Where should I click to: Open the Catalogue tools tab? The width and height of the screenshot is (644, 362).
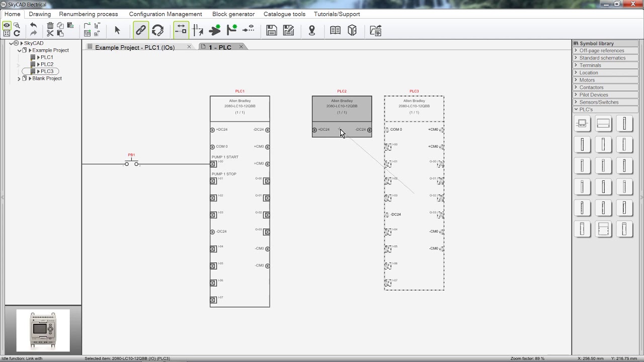(x=284, y=14)
